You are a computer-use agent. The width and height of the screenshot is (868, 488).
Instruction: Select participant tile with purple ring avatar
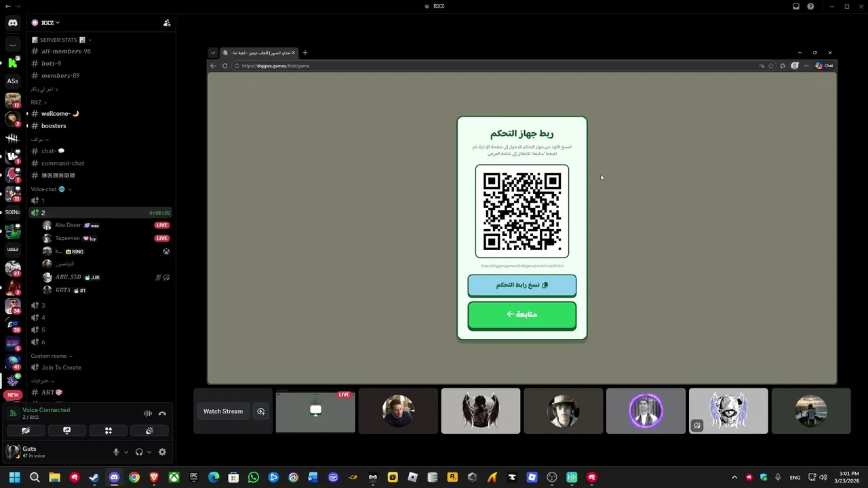[x=646, y=411]
